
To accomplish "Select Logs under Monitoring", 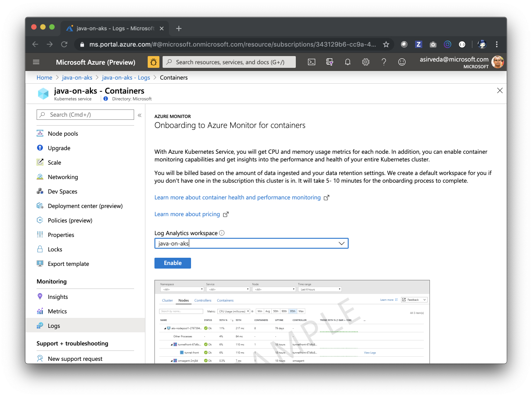I will [85, 326].
